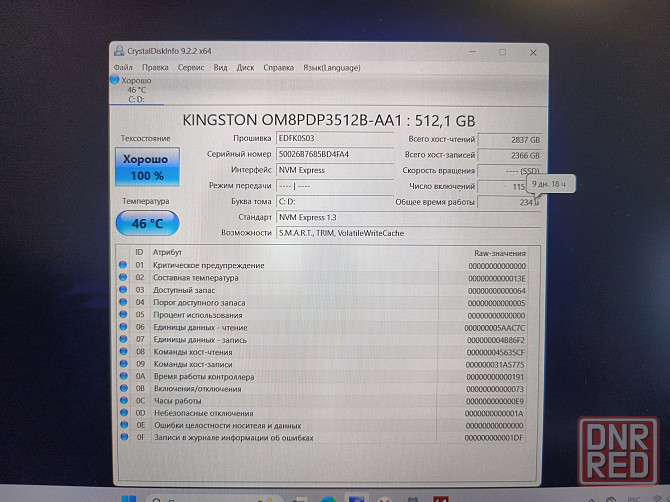Open the Вид menu
Screen dimensions: 670x502
[x=220, y=68]
